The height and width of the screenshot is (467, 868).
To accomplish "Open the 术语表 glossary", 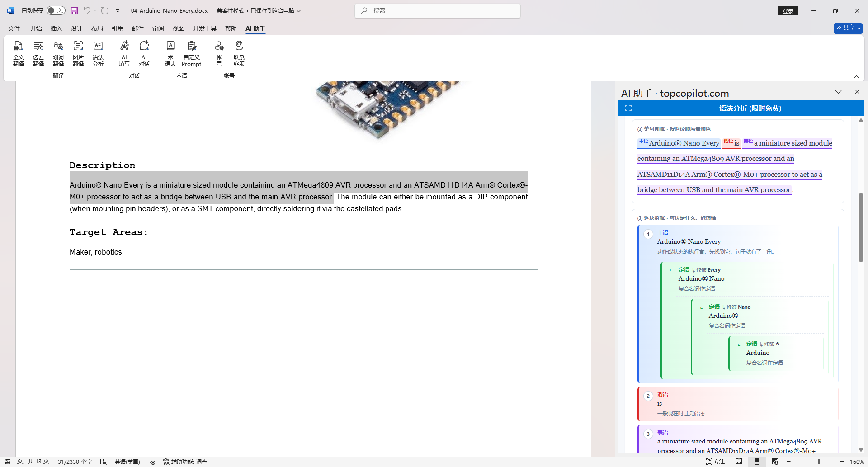I will [x=170, y=54].
